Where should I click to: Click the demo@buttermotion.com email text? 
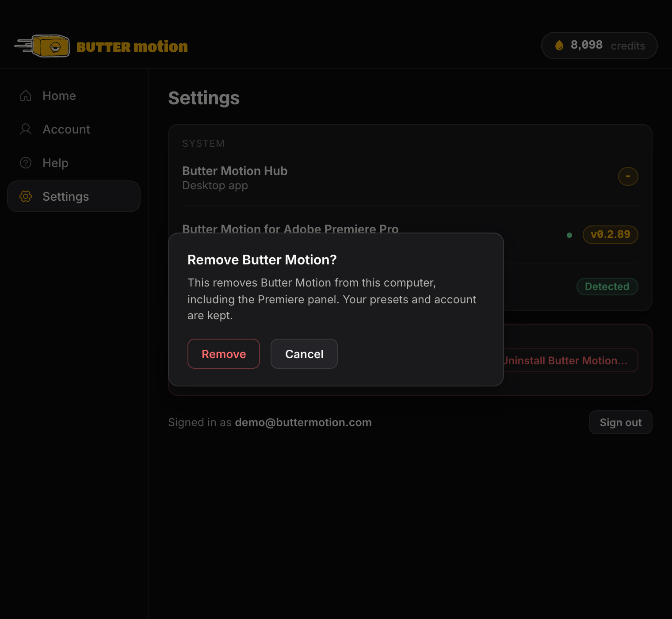pos(303,422)
